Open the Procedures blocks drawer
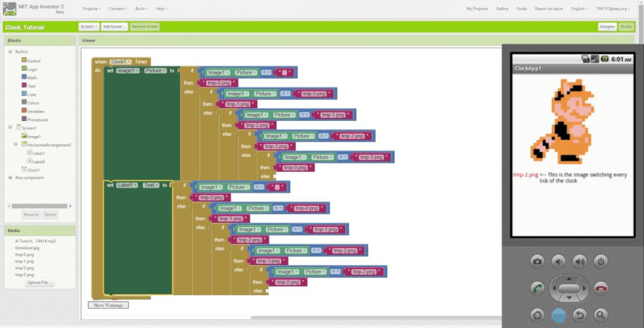 coord(35,120)
